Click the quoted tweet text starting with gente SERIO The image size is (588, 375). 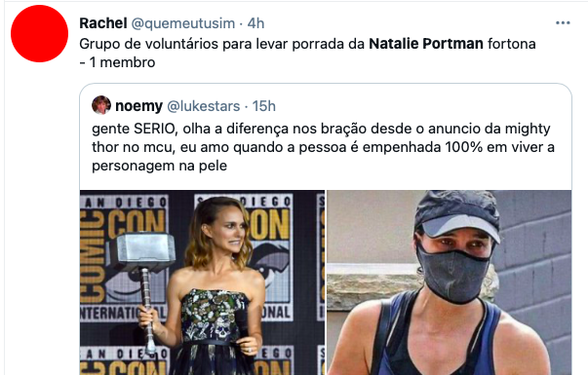click(323, 147)
